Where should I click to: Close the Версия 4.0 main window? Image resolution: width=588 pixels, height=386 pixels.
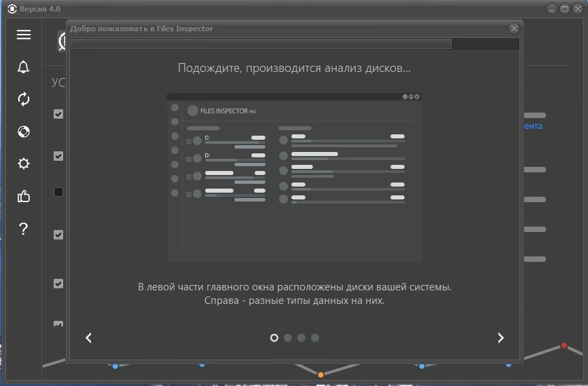pyautogui.click(x=578, y=8)
